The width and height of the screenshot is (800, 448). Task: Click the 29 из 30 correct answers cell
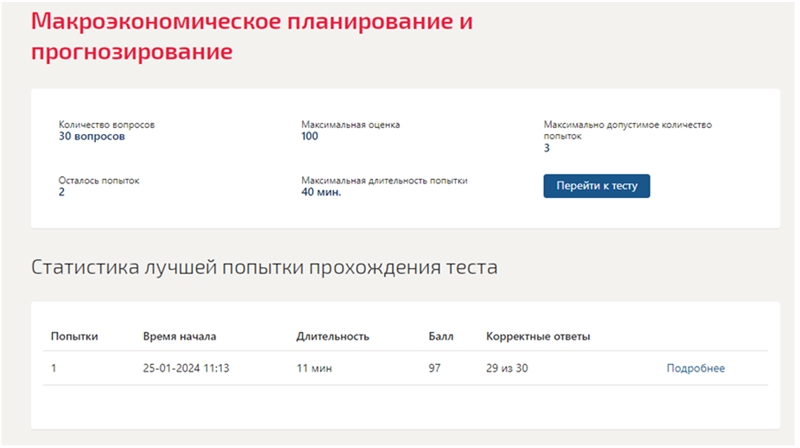[x=507, y=368]
